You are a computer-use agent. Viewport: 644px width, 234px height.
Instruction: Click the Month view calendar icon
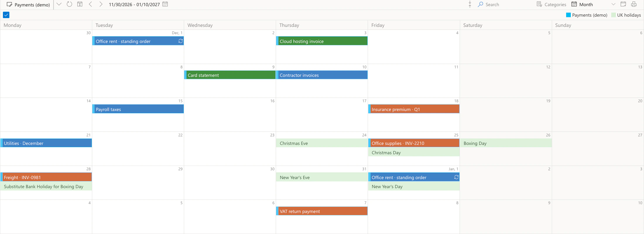click(x=574, y=4)
